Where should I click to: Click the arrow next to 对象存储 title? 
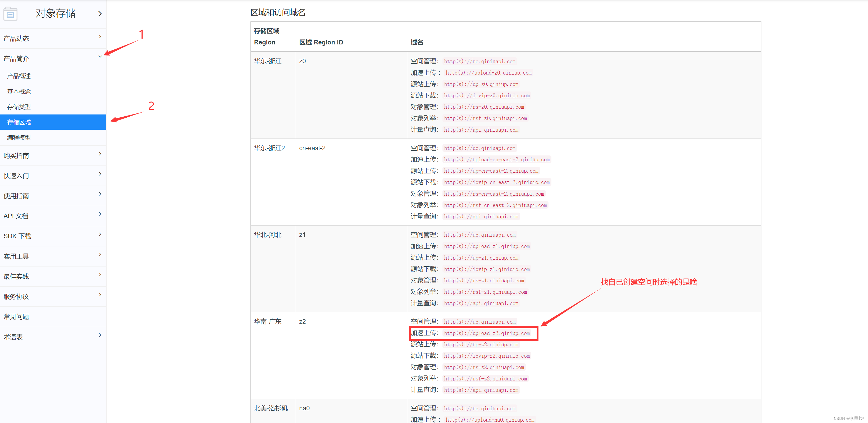100,14
